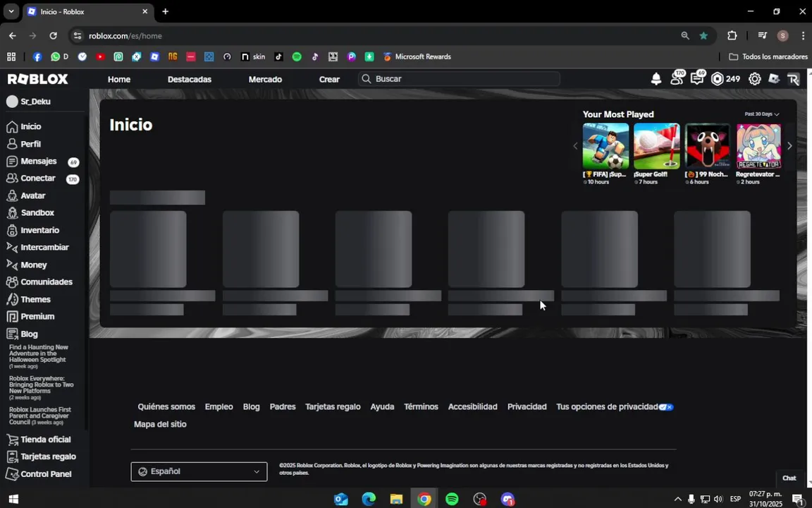Open the Español language dropdown
812x508 pixels.
pos(199,472)
